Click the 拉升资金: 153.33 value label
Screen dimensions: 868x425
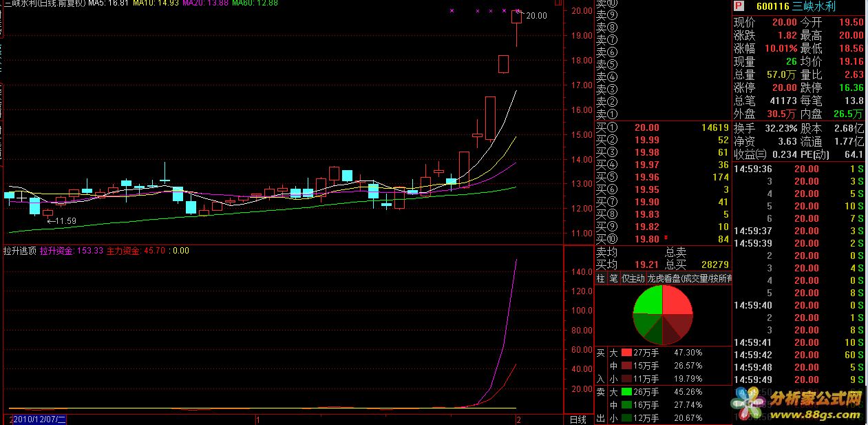coord(72,251)
